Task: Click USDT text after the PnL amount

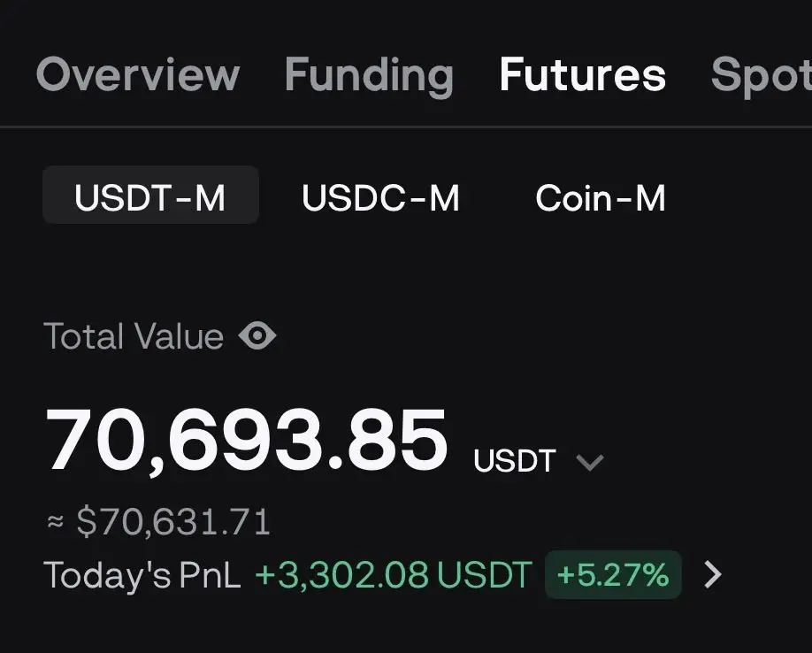Action: pyautogui.click(x=485, y=575)
